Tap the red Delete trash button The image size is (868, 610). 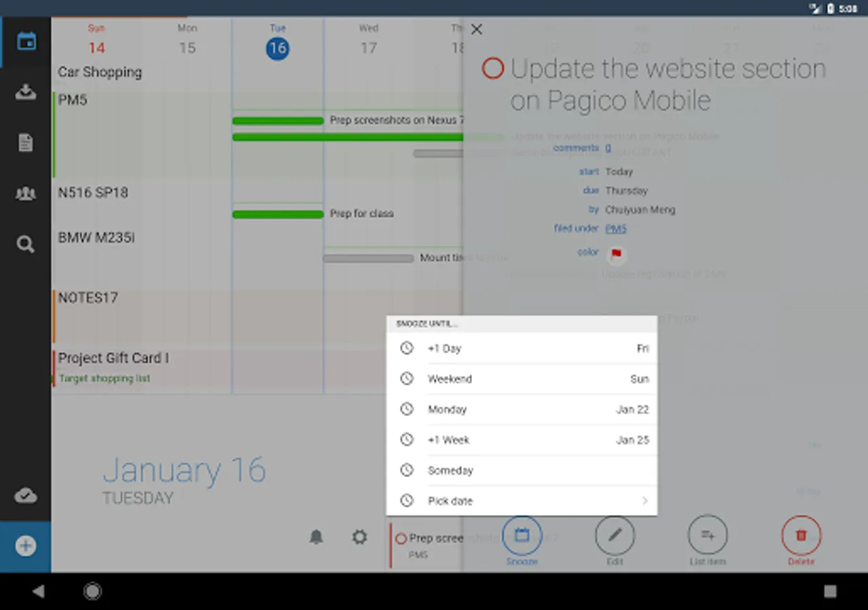coord(801,535)
